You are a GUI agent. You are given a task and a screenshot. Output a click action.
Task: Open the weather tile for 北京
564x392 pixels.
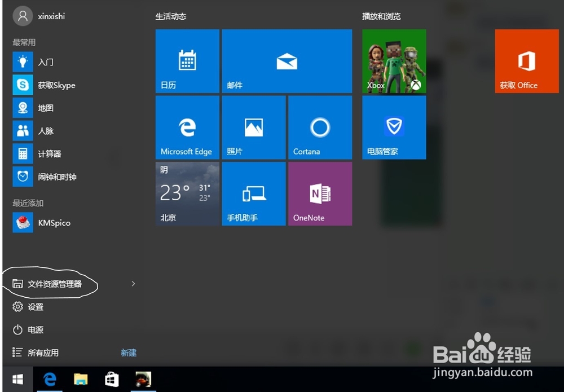point(187,193)
